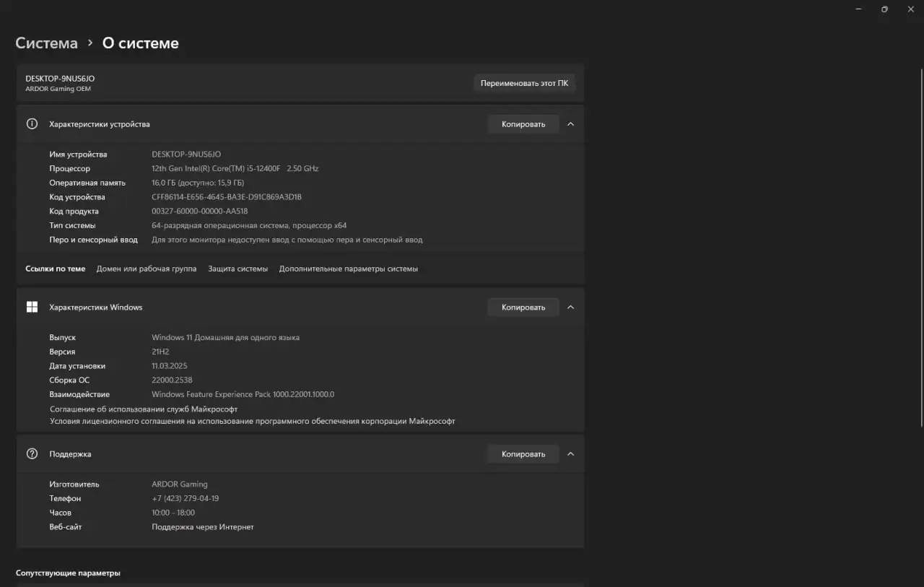
Task: Select the phone number "+7 (423) 279-04-19"
Action: tap(186, 498)
